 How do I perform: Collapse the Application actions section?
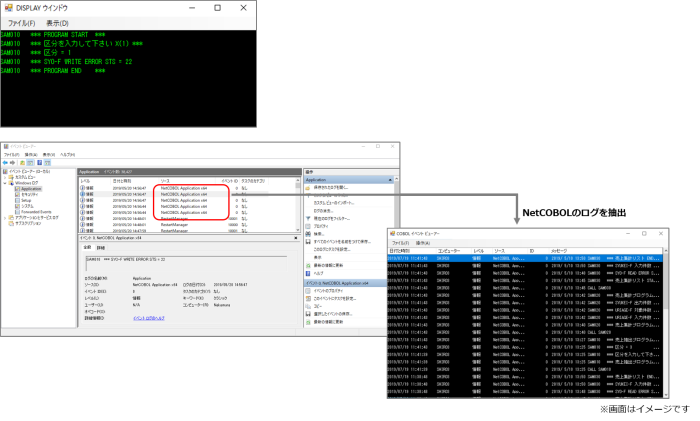point(390,179)
